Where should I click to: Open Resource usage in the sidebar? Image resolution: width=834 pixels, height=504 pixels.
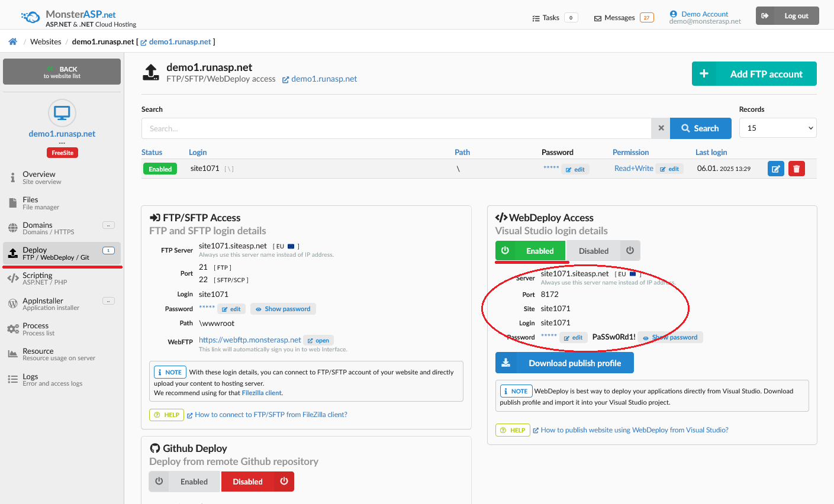pyautogui.click(x=62, y=354)
